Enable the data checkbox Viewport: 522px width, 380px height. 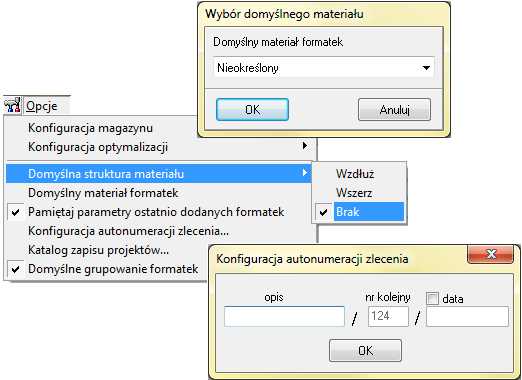[432, 298]
